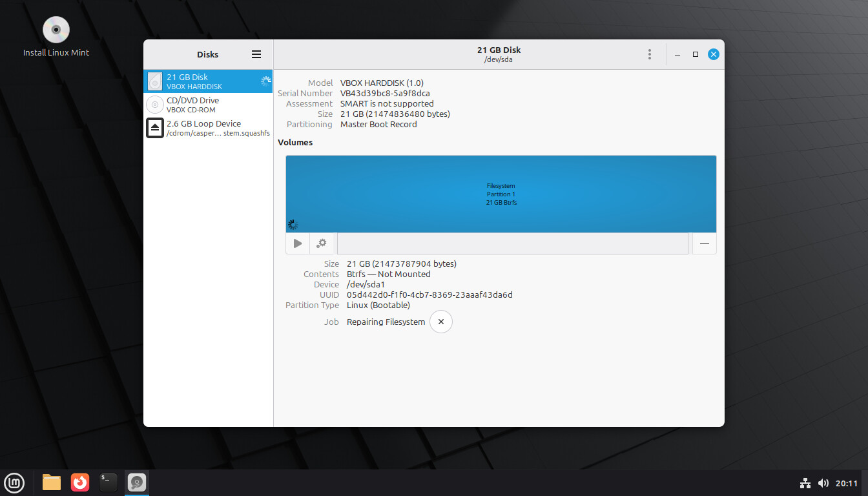Open the network connections tray icon
Viewport: 868px width, 496px height.
pyautogui.click(x=805, y=483)
